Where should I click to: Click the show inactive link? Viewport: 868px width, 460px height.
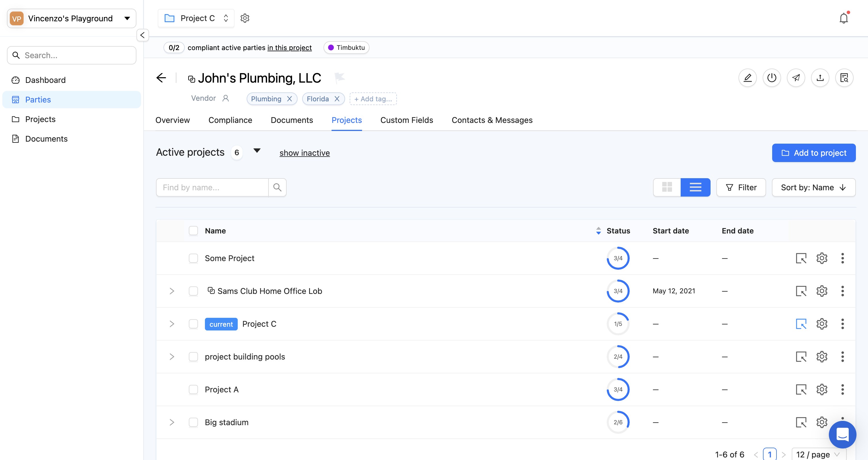coord(304,153)
